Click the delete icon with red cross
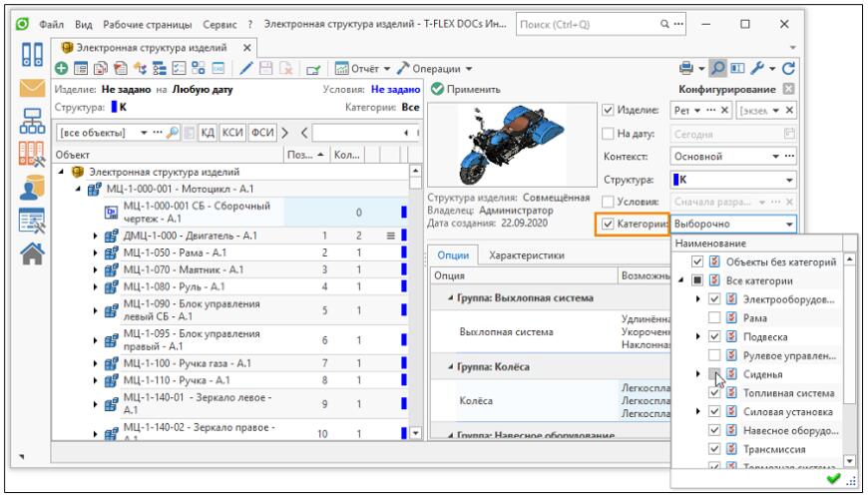Image resolution: width=868 pixels, height=498 pixels. pos(285,69)
